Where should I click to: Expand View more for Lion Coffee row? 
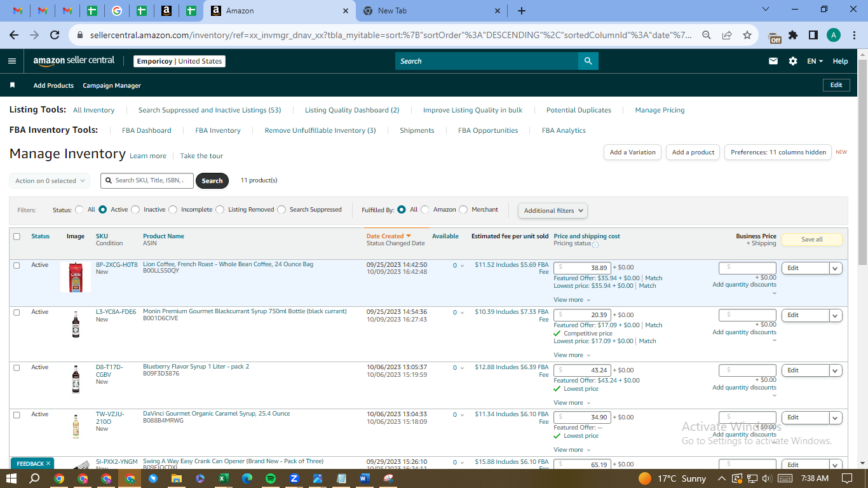(x=572, y=300)
